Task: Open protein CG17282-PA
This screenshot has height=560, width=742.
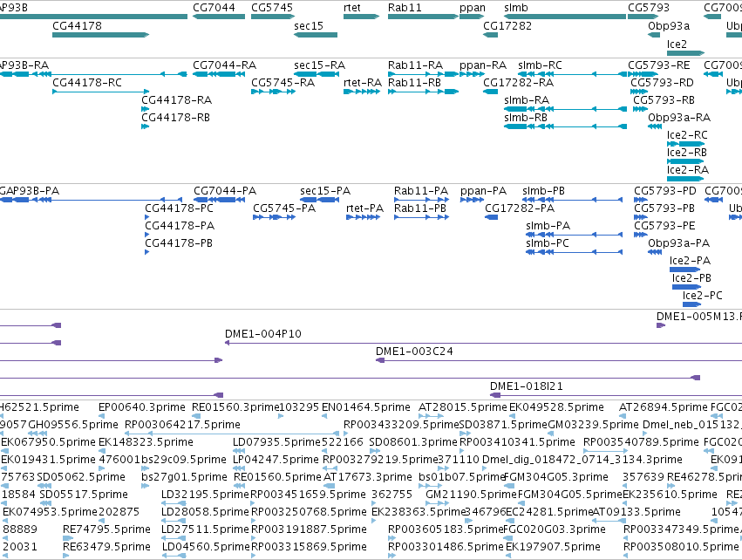Action: click(x=520, y=208)
